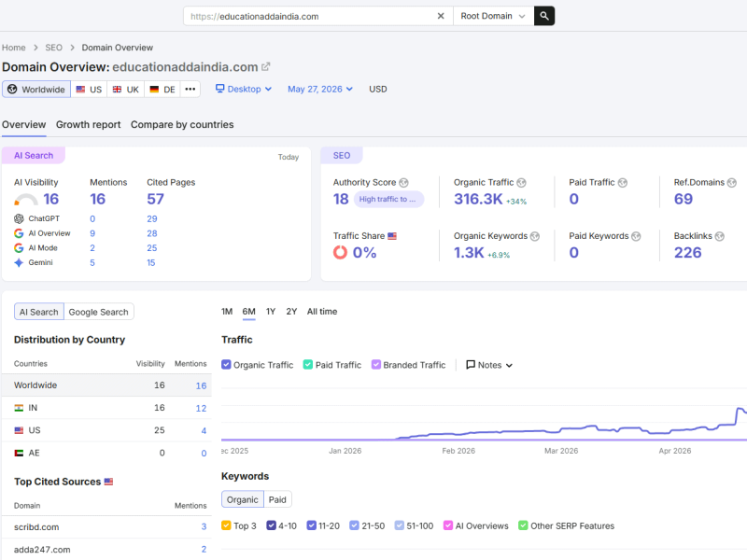Click the ChatGPT logo icon

[19, 218]
